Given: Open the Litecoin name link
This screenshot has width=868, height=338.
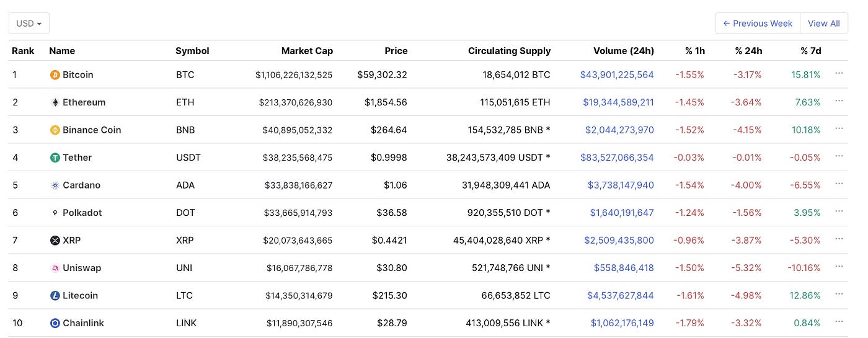Looking at the screenshot, I should pos(81,296).
